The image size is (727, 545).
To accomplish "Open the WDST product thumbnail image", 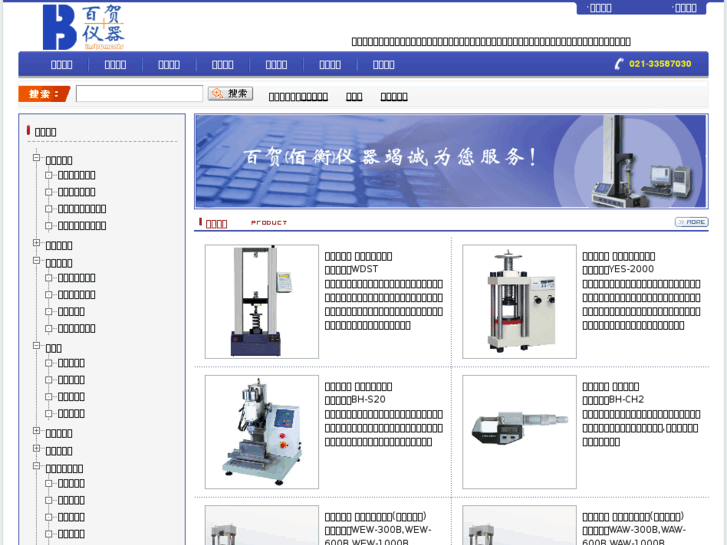I will [262, 301].
